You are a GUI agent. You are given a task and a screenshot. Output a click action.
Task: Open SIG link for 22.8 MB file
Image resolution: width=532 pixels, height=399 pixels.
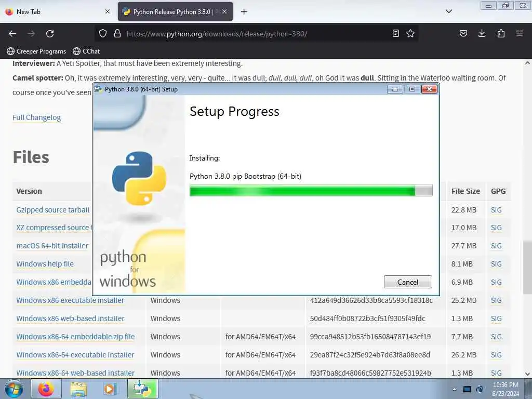(496, 210)
